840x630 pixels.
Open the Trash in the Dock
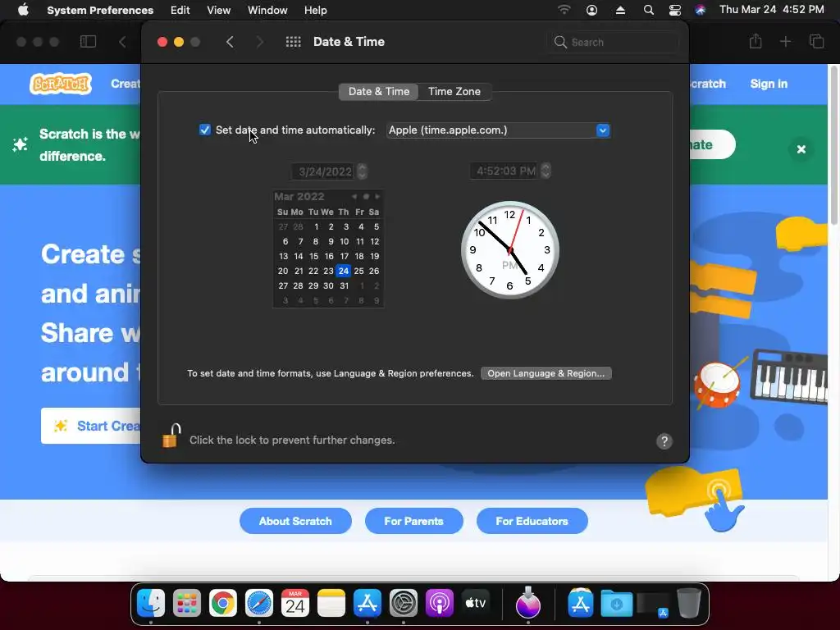point(689,604)
